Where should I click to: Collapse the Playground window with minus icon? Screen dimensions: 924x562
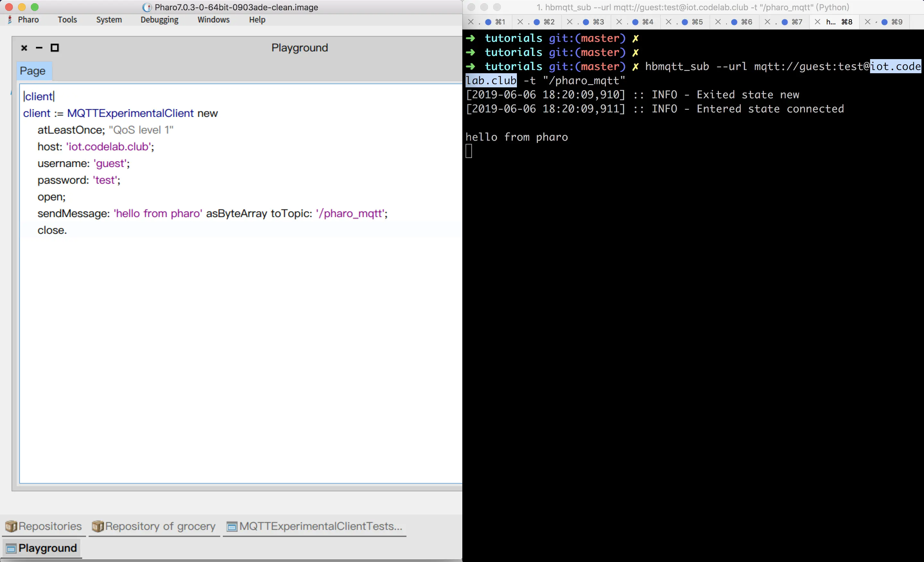click(x=39, y=48)
